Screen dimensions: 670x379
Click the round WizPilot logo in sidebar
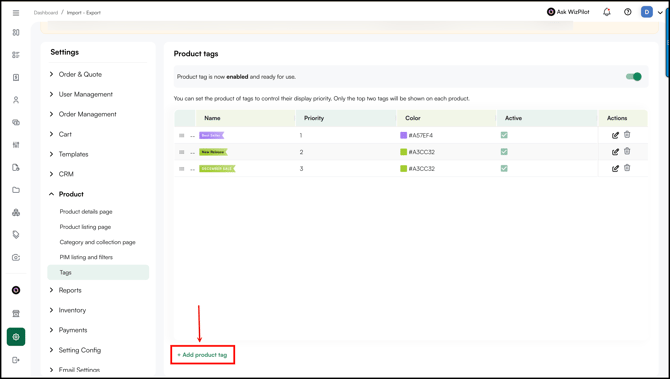tap(16, 290)
